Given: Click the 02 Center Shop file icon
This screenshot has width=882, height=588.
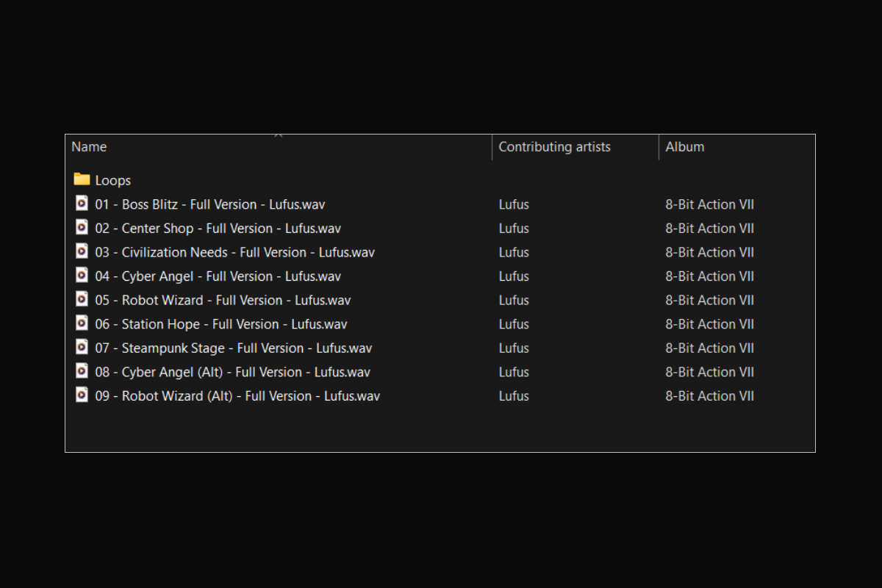Looking at the screenshot, I should [x=82, y=228].
